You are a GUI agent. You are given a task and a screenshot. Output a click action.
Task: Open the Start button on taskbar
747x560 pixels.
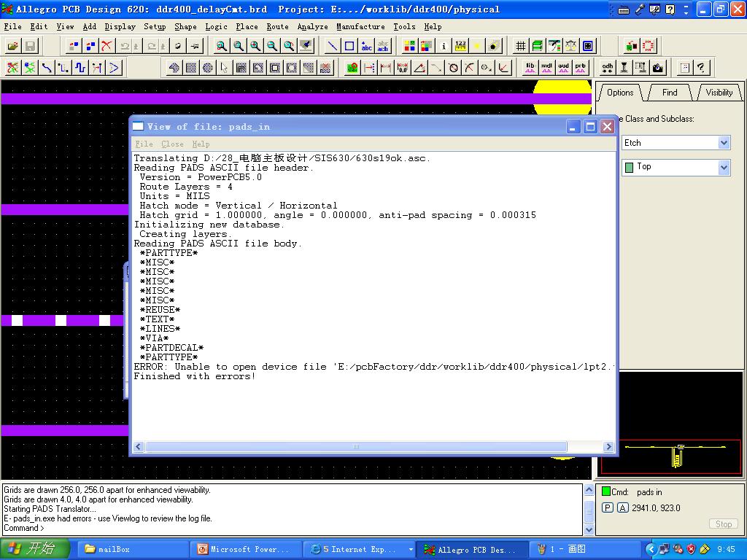pos(35,549)
